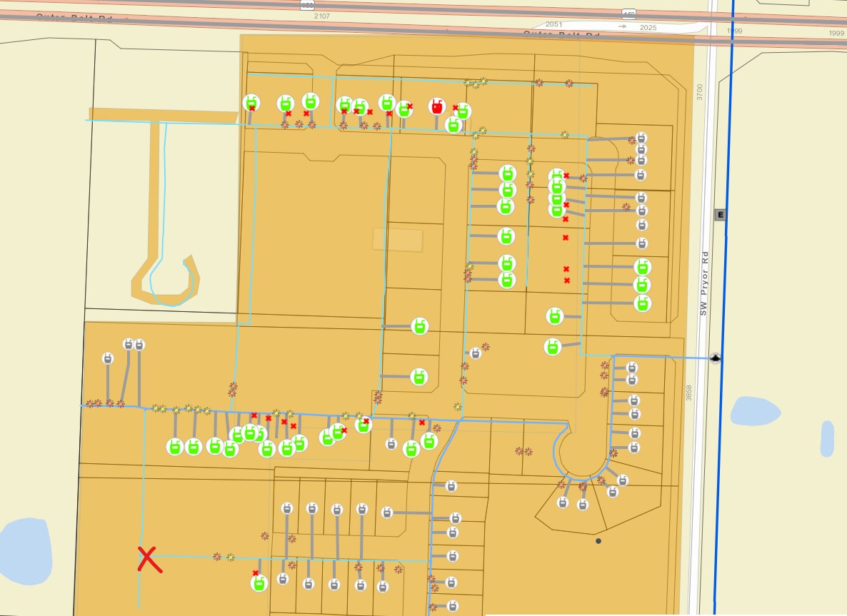Click the small black dot in southeast parcel

(598, 541)
